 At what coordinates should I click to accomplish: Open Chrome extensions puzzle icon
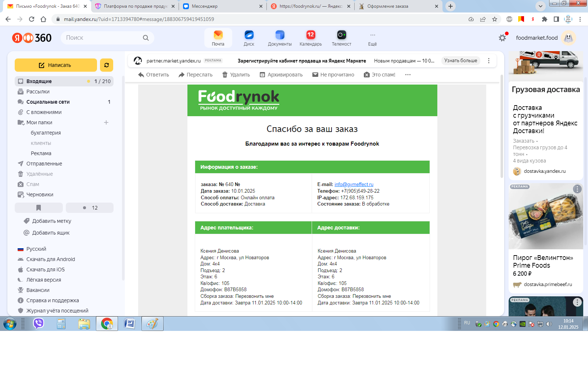tap(545, 19)
